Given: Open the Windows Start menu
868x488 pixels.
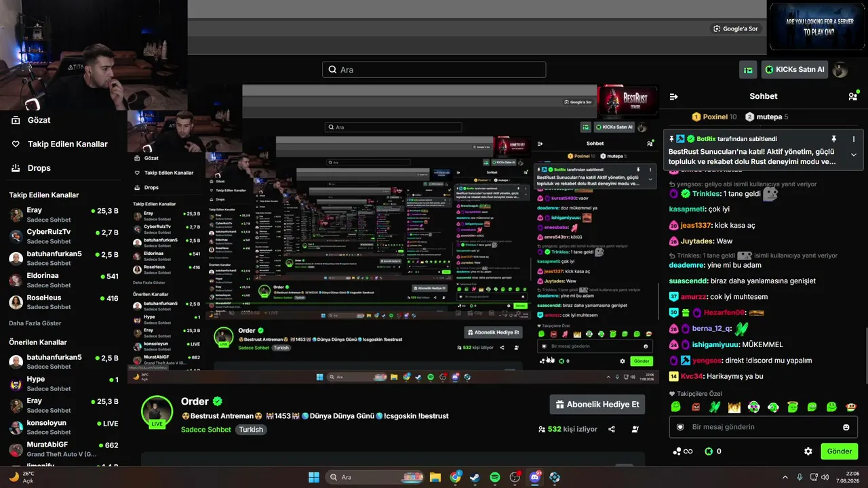Looking at the screenshot, I should click(314, 477).
